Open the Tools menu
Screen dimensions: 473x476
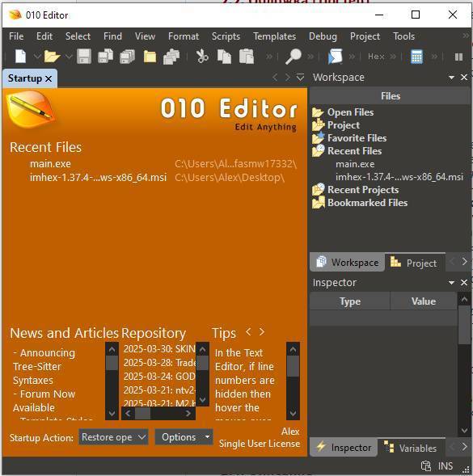click(x=403, y=36)
